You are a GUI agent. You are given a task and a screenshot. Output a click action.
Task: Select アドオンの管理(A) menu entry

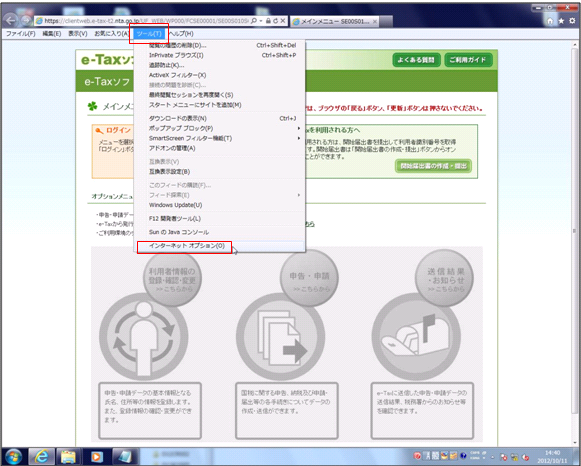point(172,148)
